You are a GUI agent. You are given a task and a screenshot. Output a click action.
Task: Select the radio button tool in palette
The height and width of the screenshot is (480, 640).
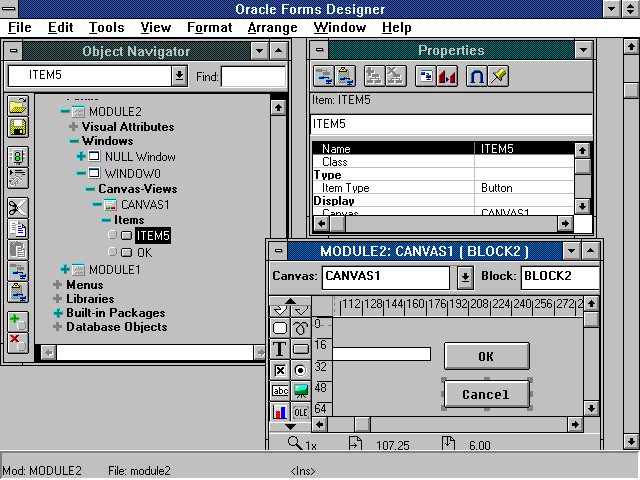pos(301,370)
